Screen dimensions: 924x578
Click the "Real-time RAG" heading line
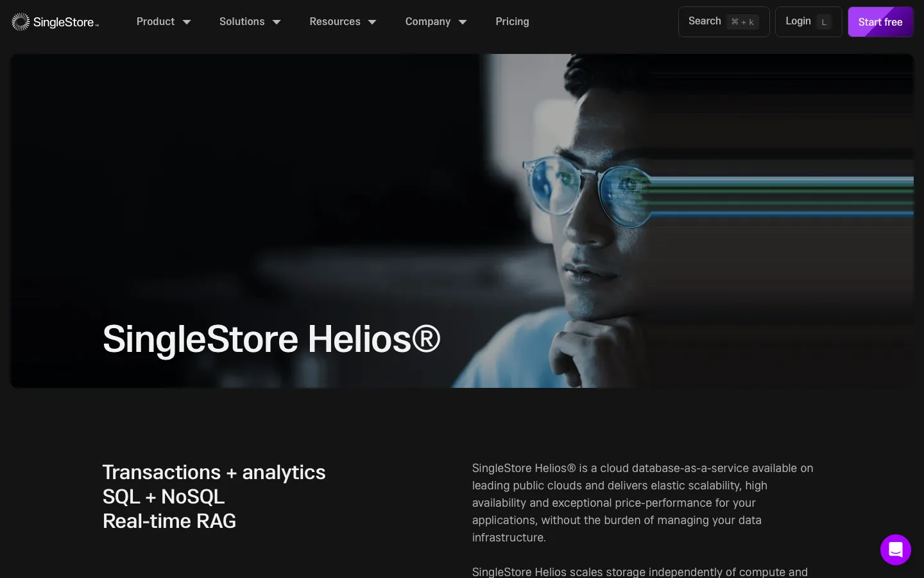169,521
